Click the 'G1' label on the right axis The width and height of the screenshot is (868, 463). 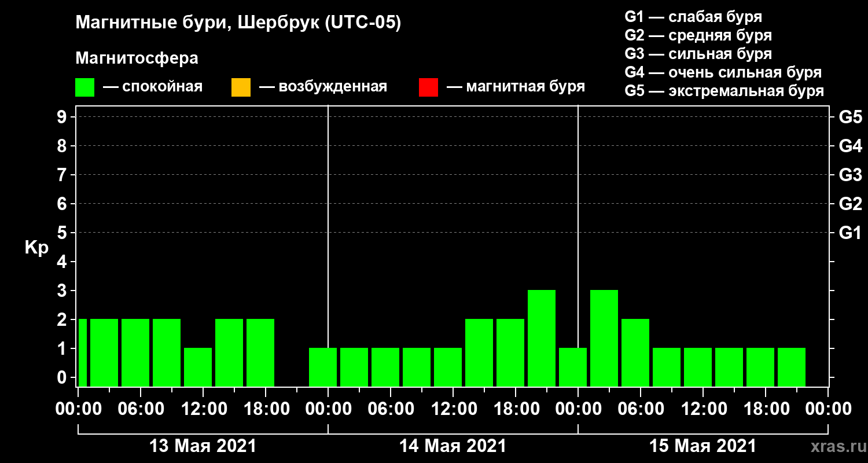coord(850,233)
